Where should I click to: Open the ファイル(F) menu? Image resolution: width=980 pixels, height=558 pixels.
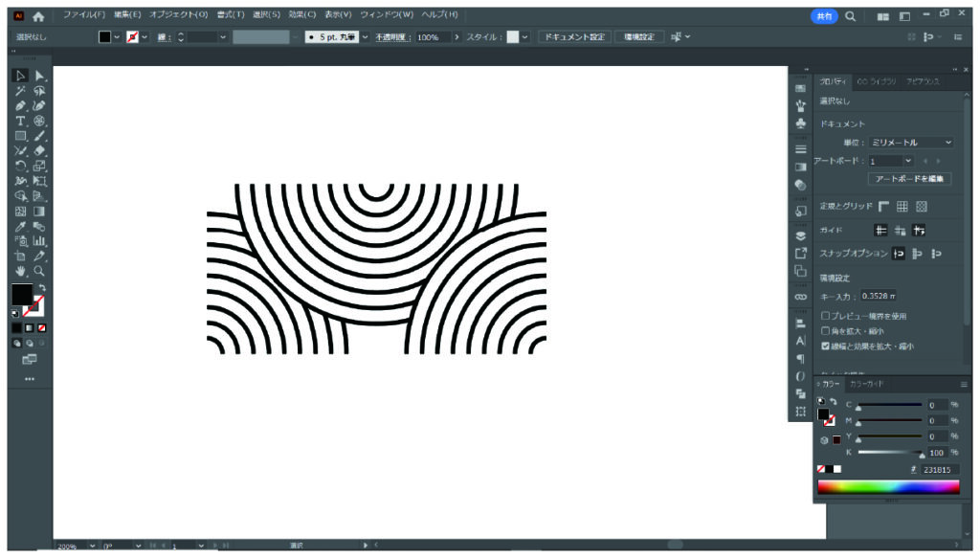pyautogui.click(x=84, y=15)
